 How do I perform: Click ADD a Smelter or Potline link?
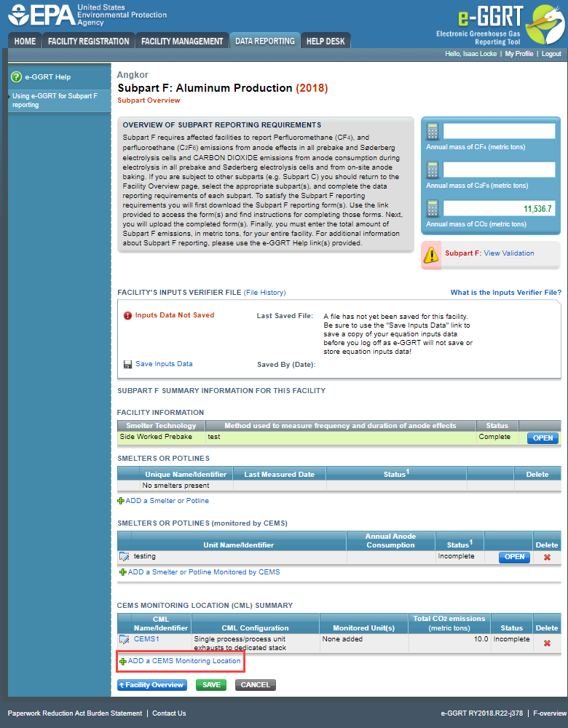[167, 501]
